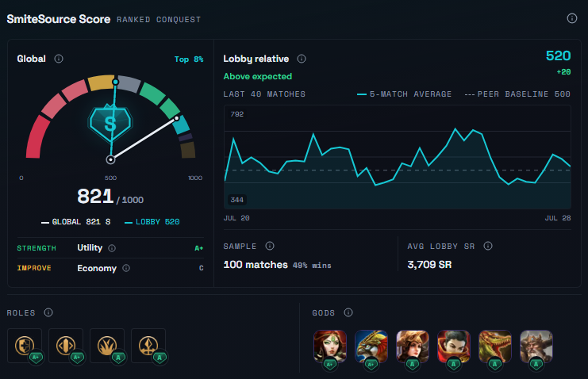The image size is (588, 379).
Task: Click the 100 matches sample value
Action: (x=256, y=265)
